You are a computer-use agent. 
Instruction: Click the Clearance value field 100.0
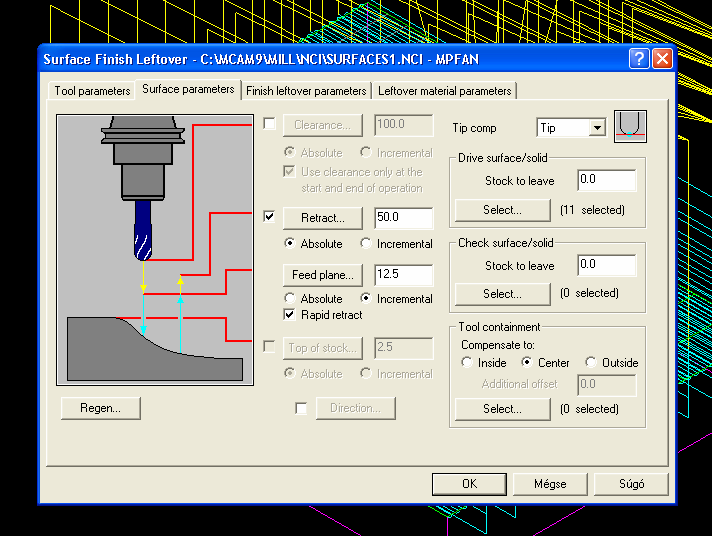click(404, 124)
